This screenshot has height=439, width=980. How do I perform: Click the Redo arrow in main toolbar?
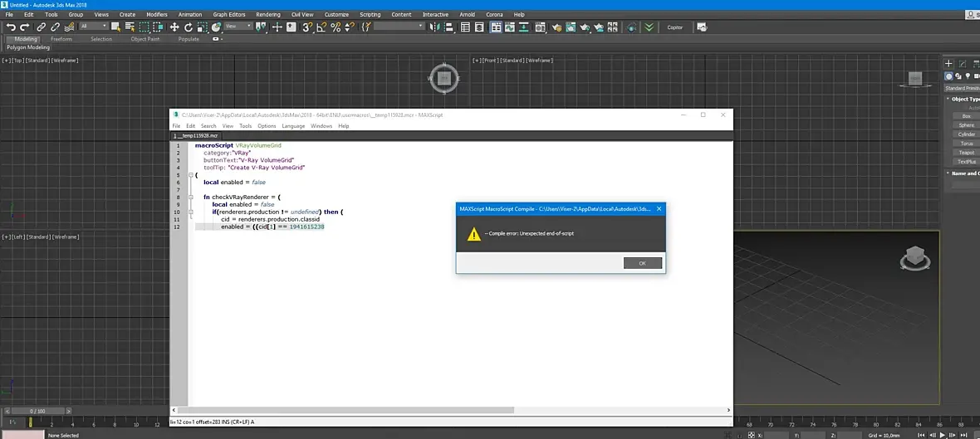click(x=24, y=27)
